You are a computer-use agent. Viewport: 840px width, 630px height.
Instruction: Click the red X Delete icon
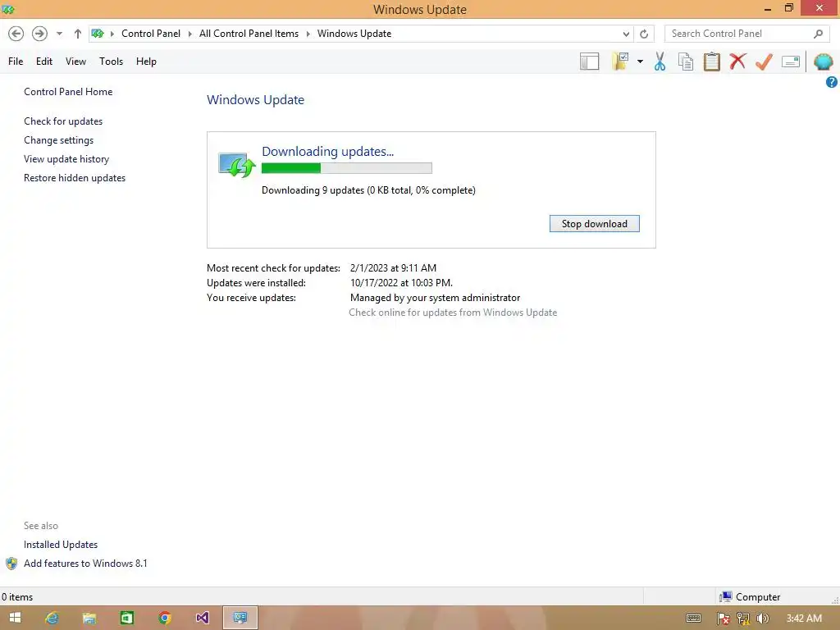click(737, 62)
